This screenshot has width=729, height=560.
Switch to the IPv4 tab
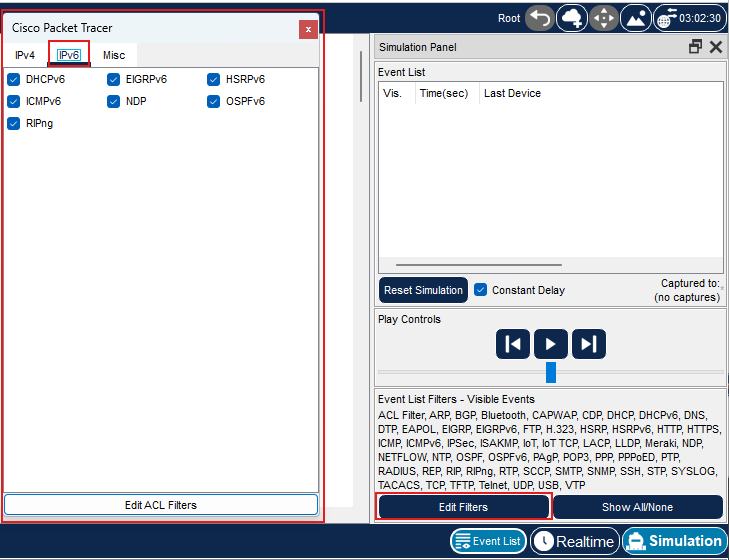pyautogui.click(x=25, y=55)
